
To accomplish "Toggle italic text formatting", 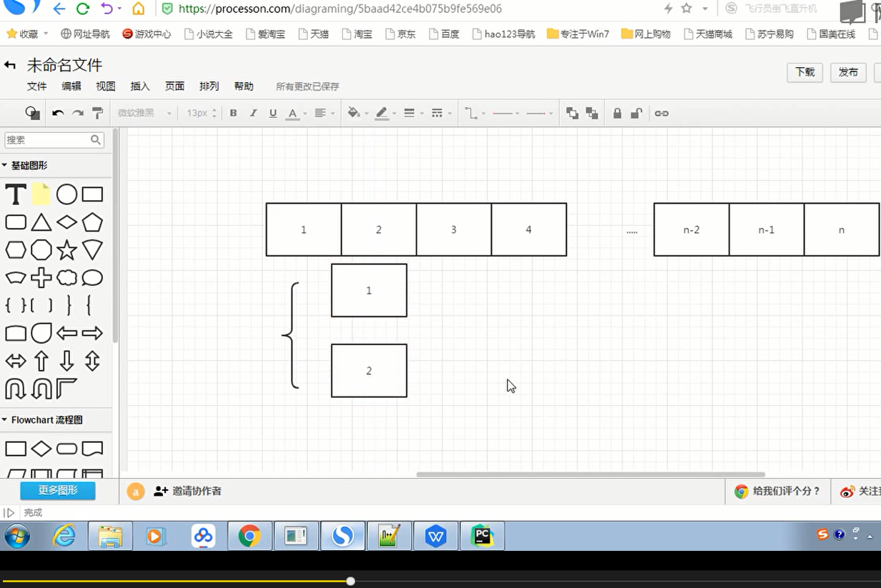I will 253,114.
